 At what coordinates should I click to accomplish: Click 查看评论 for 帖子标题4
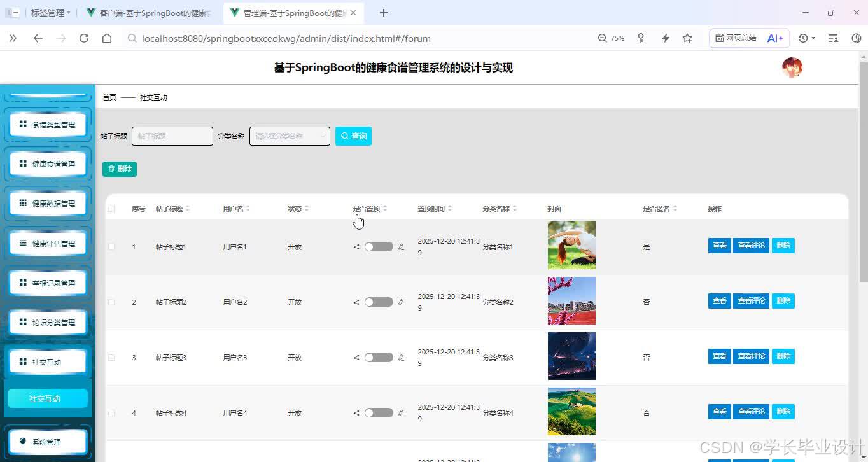click(x=751, y=412)
